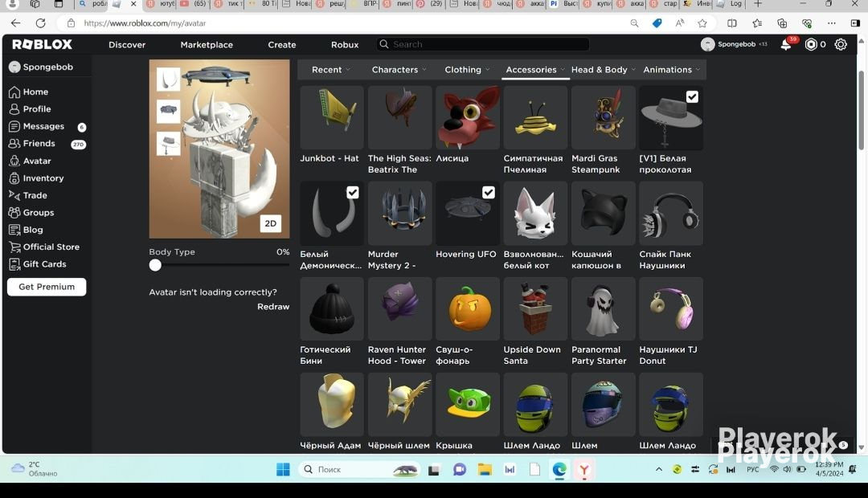Open the Create menu
This screenshot has width=868, height=498.
(x=282, y=45)
